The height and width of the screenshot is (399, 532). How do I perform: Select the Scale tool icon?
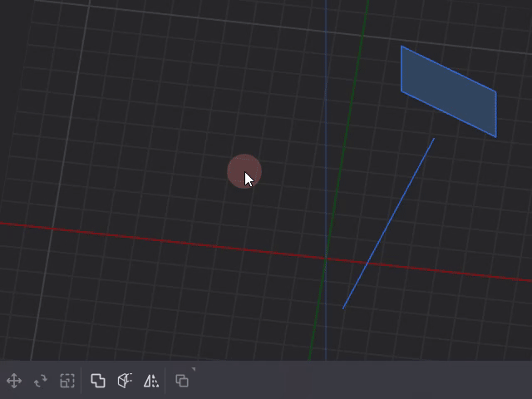coord(67,381)
